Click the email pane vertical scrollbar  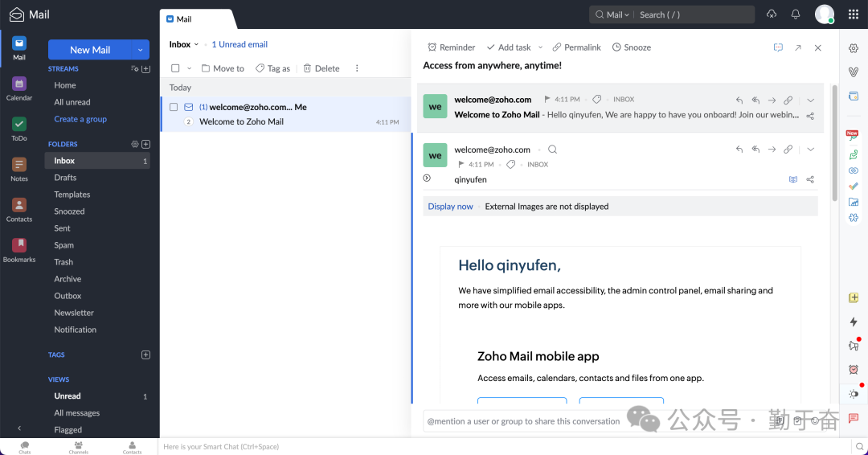pyautogui.click(x=834, y=145)
